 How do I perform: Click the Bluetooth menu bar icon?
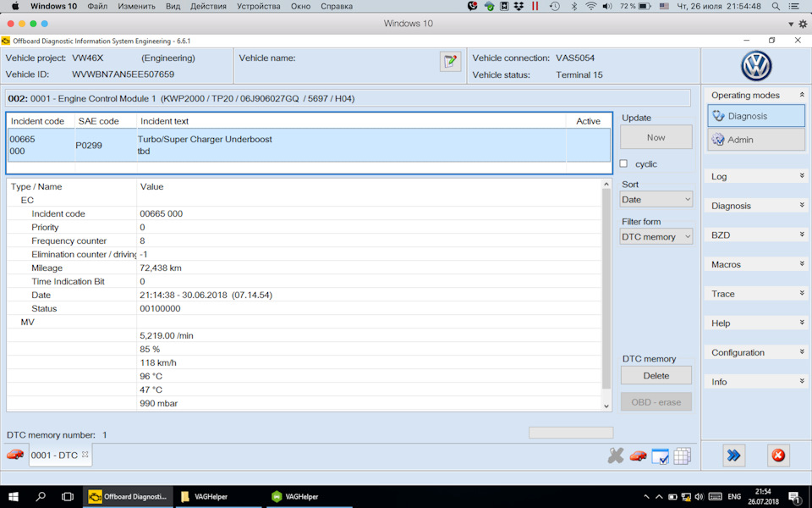[x=573, y=6]
